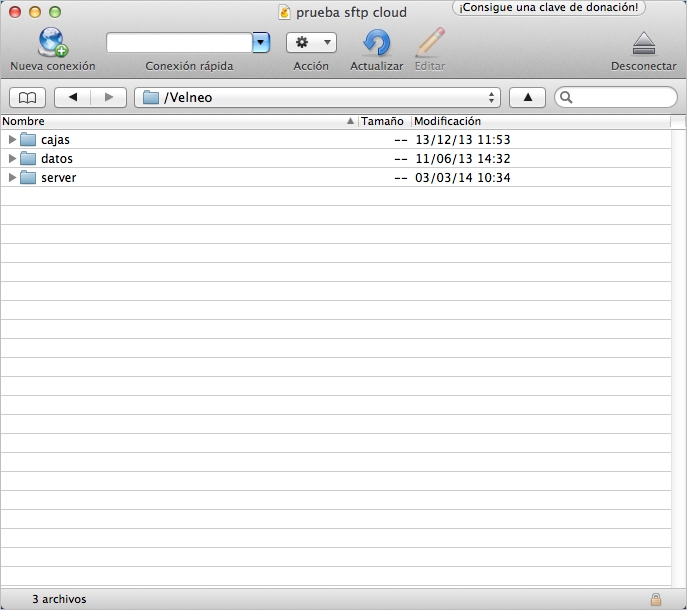Image resolution: width=687 pixels, height=610 pixels.
Task: Go forward with the right arrow button
Action: (109, 97)
